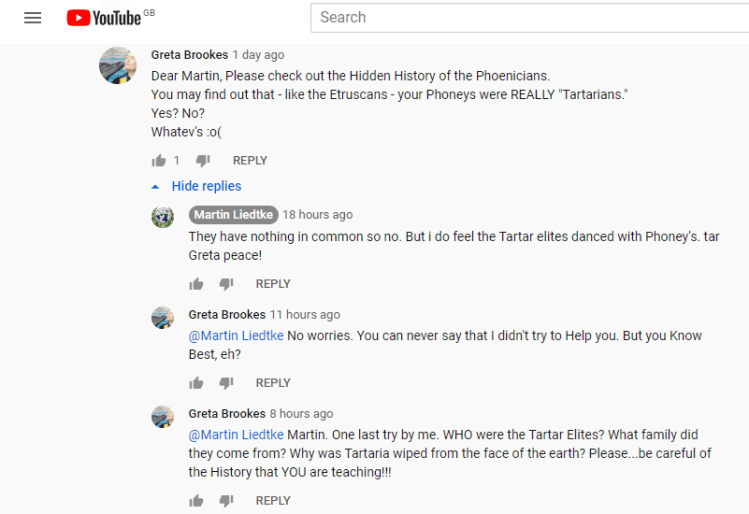Screen dimensions: 749x514
Task: Click the search input field
Action: click(x=530, y=17)
